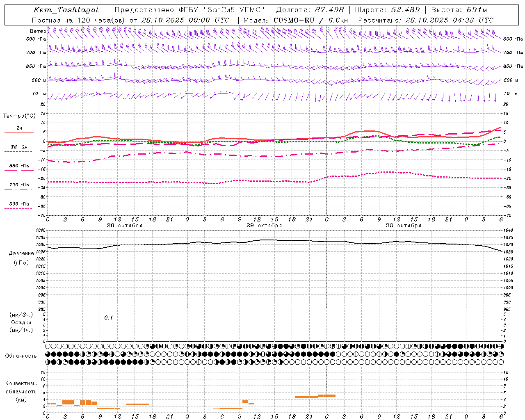Click the 30 октября date label
This screenshot has width=525, height=420.
404,226
